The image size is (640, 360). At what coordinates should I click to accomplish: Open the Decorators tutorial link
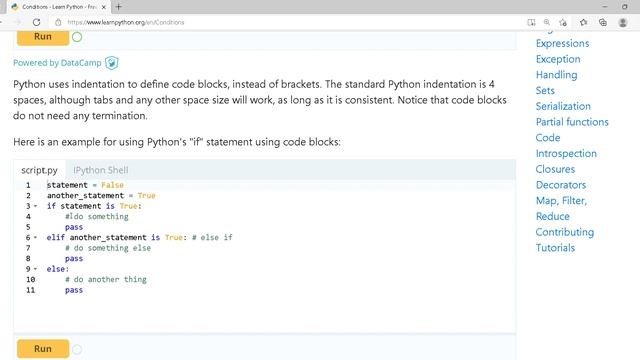click(561, 185)
